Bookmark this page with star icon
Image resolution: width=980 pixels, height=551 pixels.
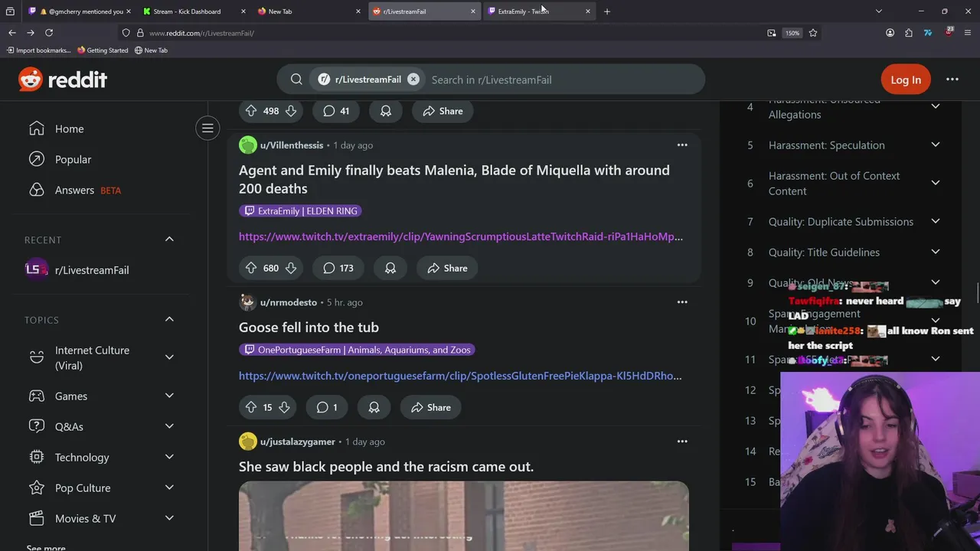pos(813,33)
